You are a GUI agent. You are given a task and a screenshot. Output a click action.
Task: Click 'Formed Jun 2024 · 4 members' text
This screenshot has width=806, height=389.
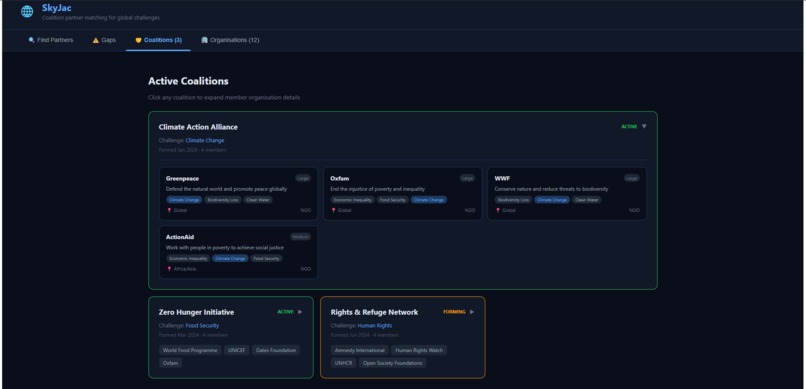(364, 335)
